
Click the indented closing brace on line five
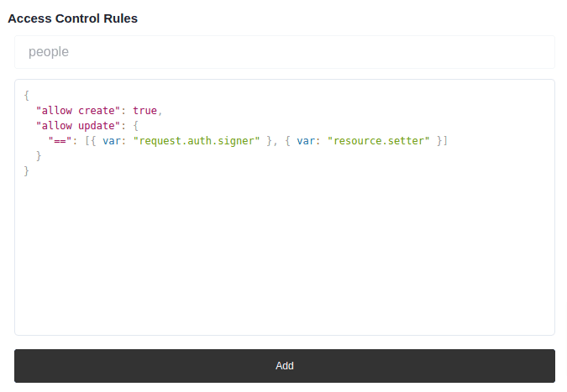tap(39, 156)
